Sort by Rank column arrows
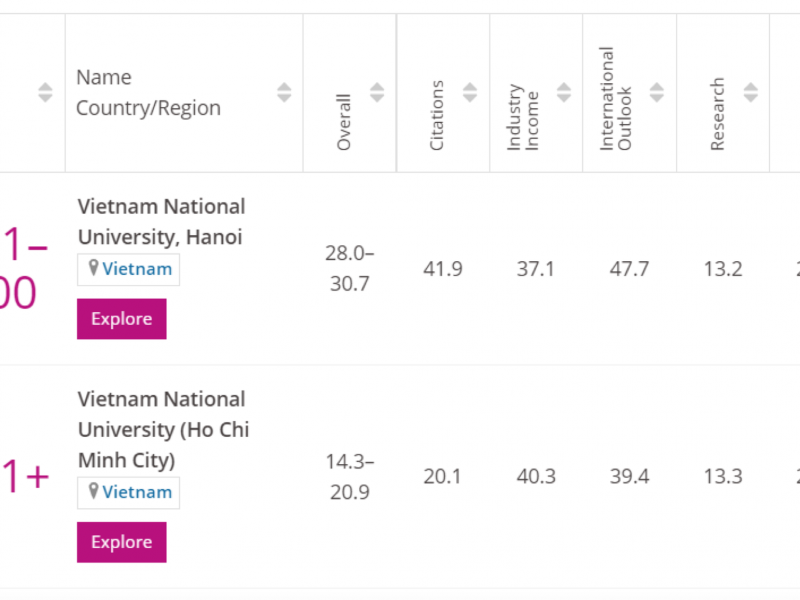 pyautogui.click(x=45, y=93)
